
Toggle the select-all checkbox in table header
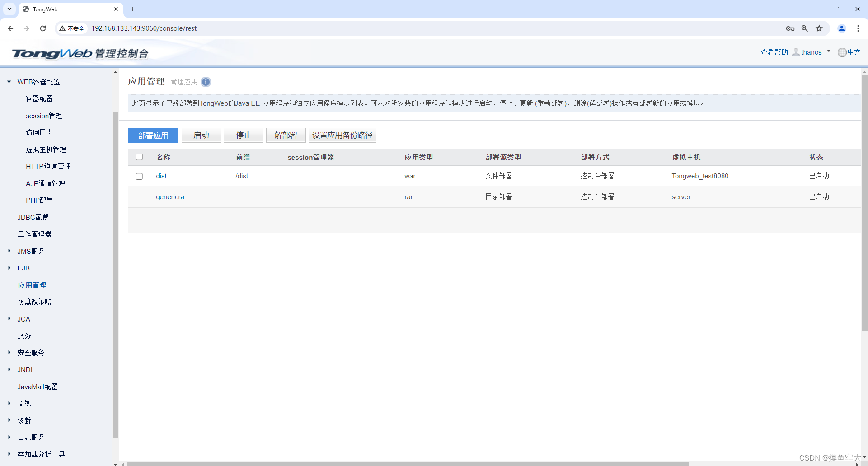point(139,157)
